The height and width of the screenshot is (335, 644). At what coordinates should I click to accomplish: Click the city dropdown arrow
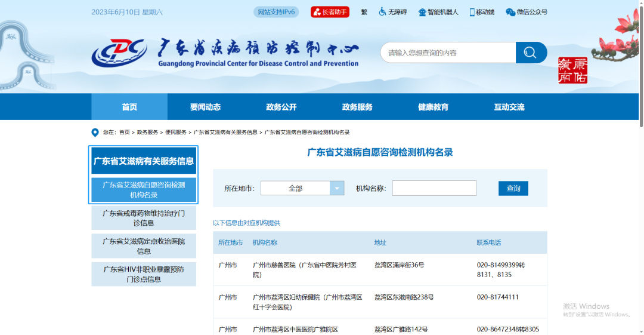click(x=337, y=188)
